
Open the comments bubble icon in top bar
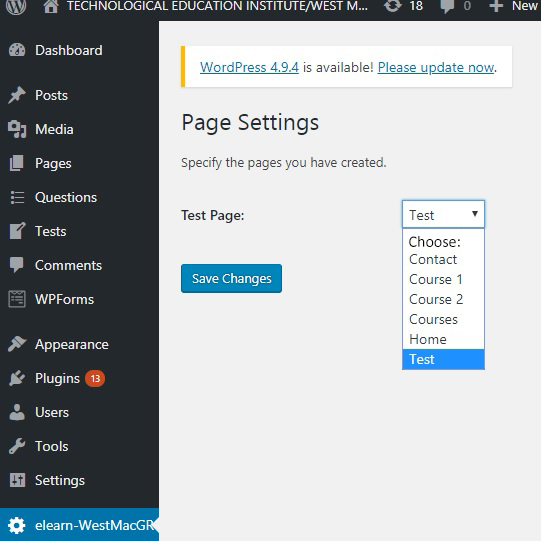447,6
